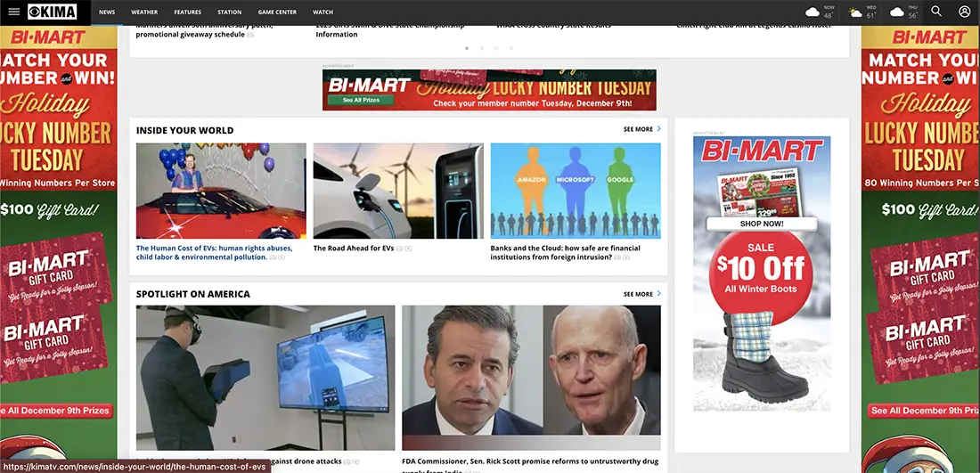Click the Inside Your World section heading

click(185, 131)
